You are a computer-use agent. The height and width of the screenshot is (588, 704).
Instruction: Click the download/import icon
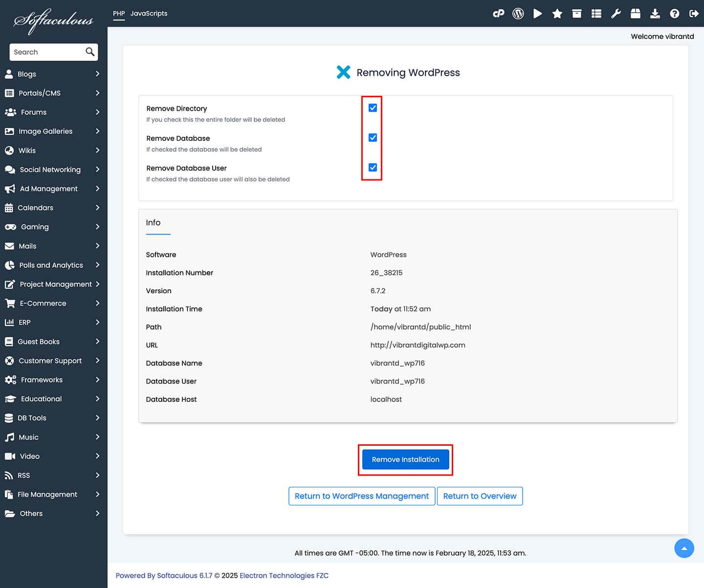tap(655, 14)
